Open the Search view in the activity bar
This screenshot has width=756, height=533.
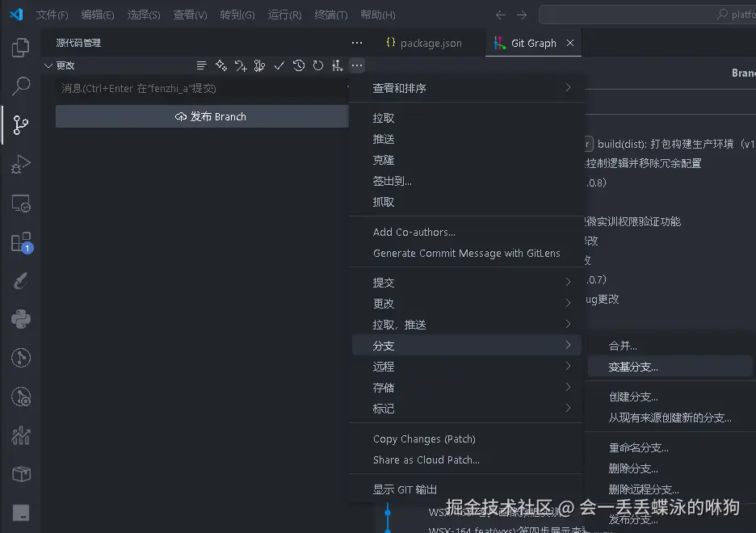(x=20, y=86)
